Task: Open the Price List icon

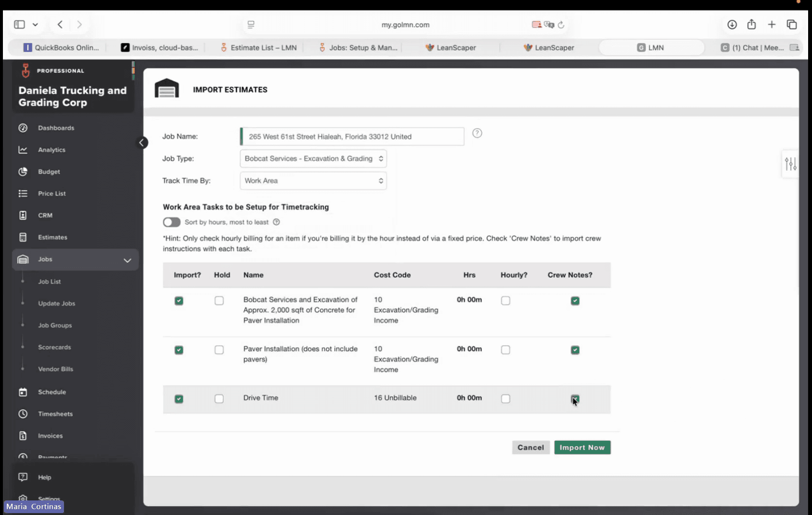Action: [x=23, y=193]
